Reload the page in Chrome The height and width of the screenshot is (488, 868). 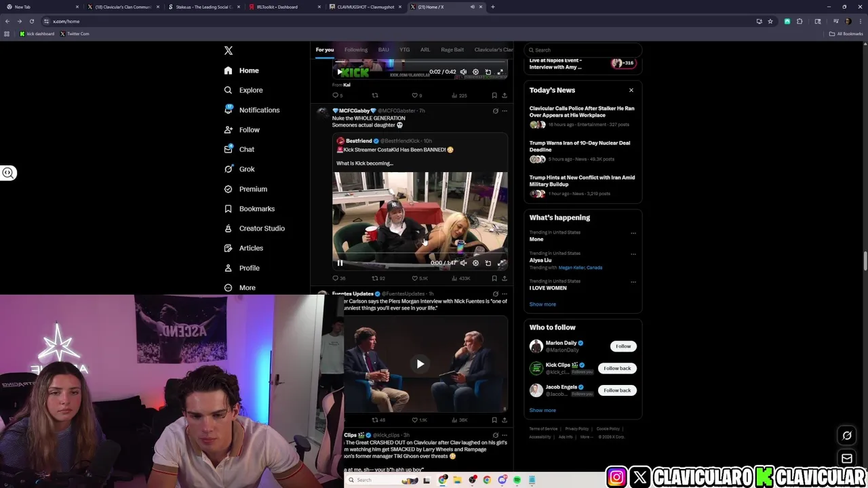coord(31,21)
